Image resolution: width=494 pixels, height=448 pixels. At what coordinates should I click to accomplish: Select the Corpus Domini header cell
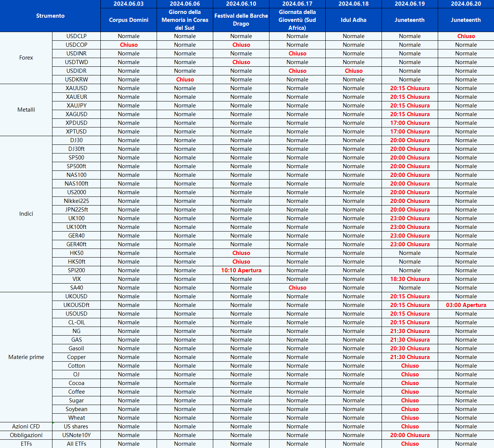(x=128, y=20)
